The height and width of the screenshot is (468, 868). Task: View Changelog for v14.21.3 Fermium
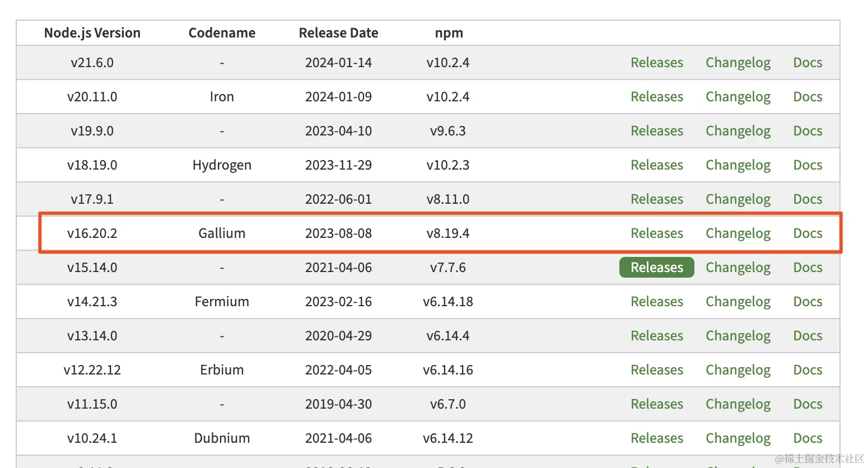tap(738, 302)
